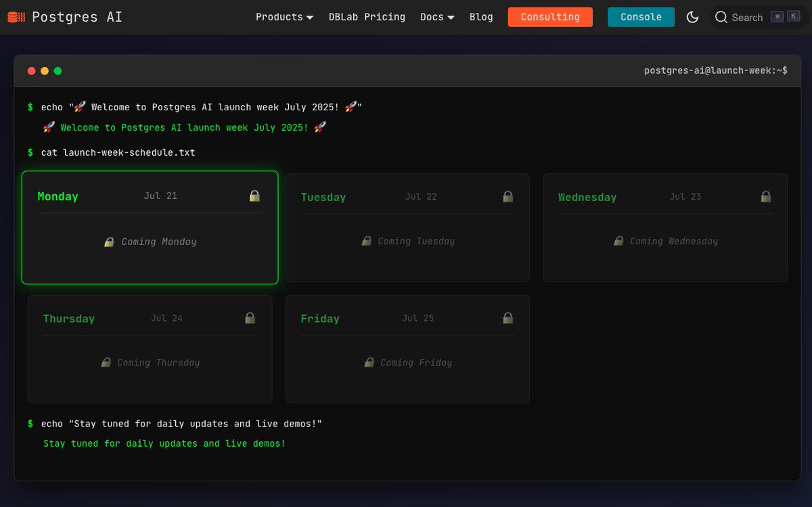
Task: Select the Wednesday card title
Action: click(x=587, y=197)
